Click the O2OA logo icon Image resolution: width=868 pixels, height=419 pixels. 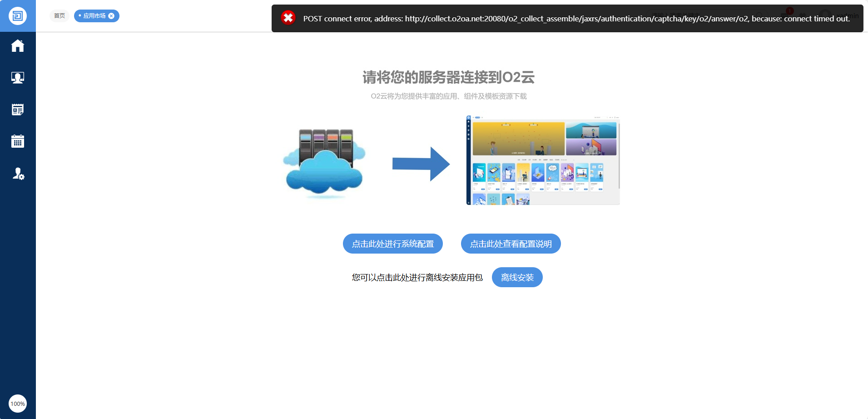coord(18,16)
